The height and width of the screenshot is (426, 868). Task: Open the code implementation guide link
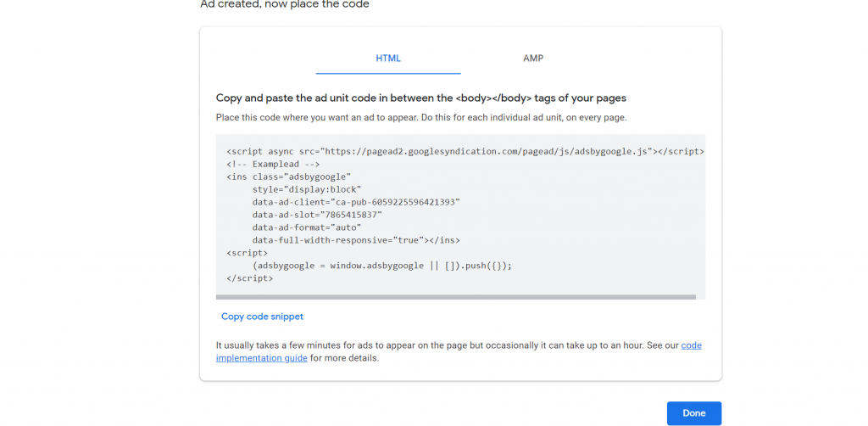tap(459, 352)
